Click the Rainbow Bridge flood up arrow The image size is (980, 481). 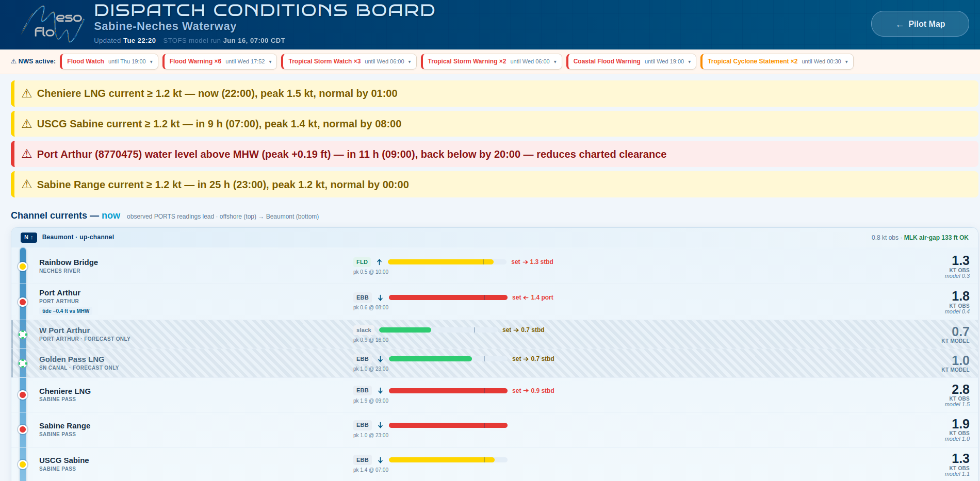pos(379,262)
